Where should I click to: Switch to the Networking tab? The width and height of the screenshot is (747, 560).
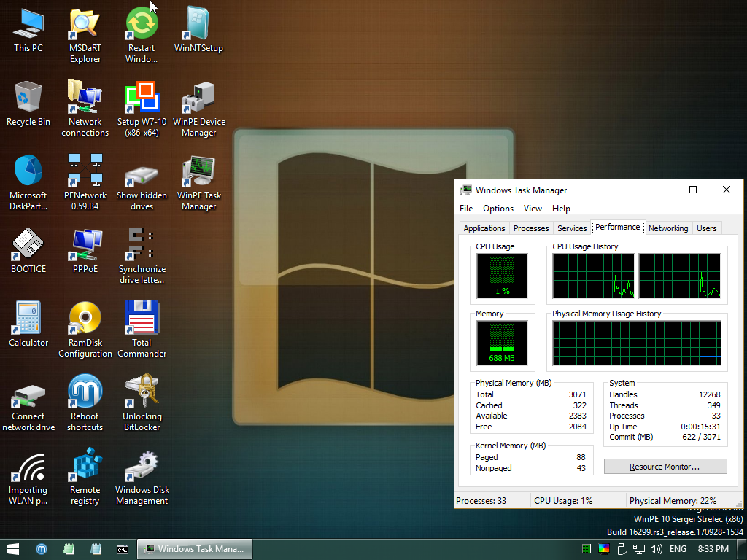click(668, 228)
